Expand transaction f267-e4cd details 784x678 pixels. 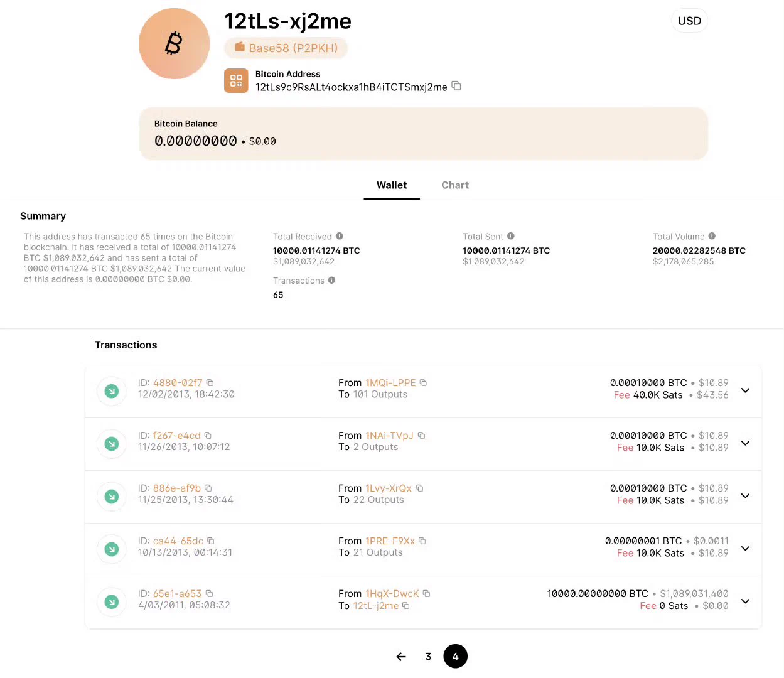745,443
